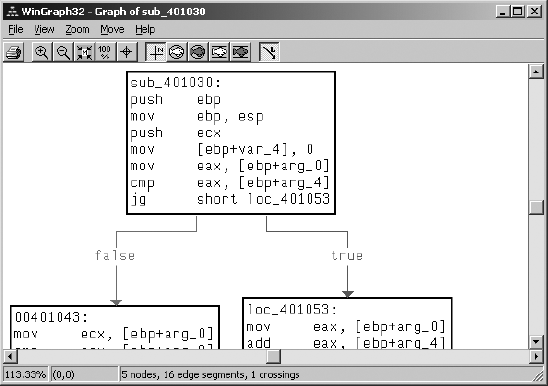Click the Zoom out magnifier icon
Viewport: 548px width, 386px height.
[x=63, y=52]
